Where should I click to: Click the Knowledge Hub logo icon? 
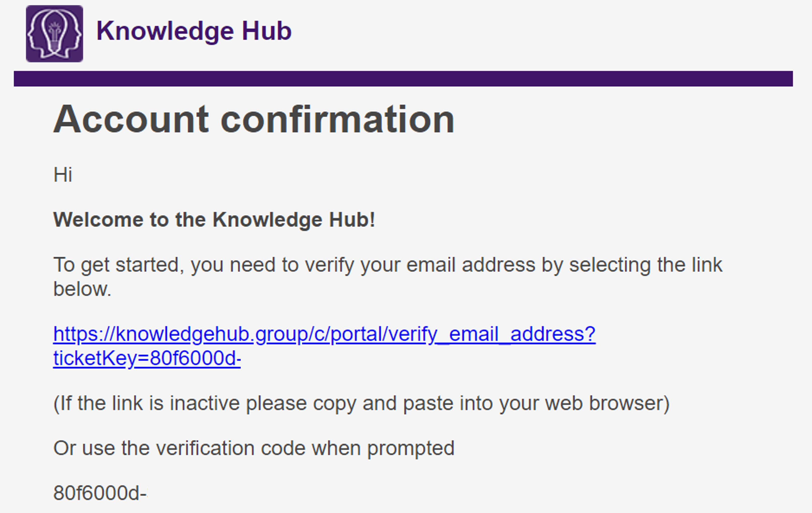click(x=54, y=34)
